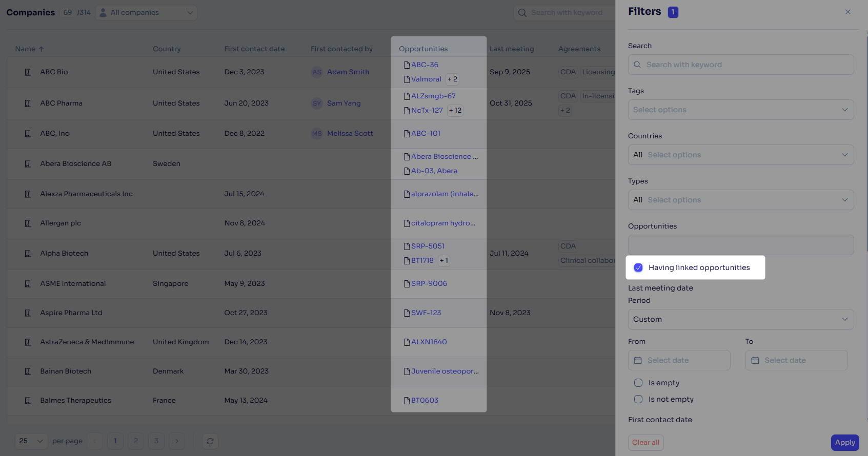Open the All companies view selector
This screenshot has height=456, width=868.
(x=147, y=12)
